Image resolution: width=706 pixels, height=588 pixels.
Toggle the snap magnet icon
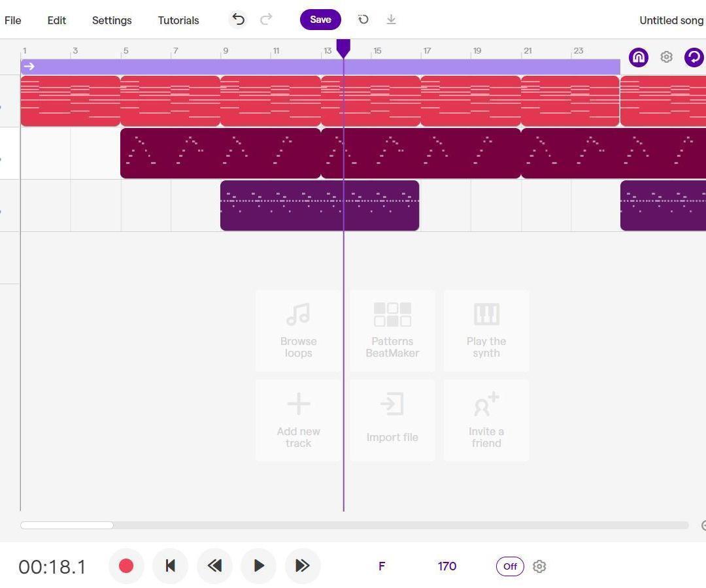pos(638,57)
